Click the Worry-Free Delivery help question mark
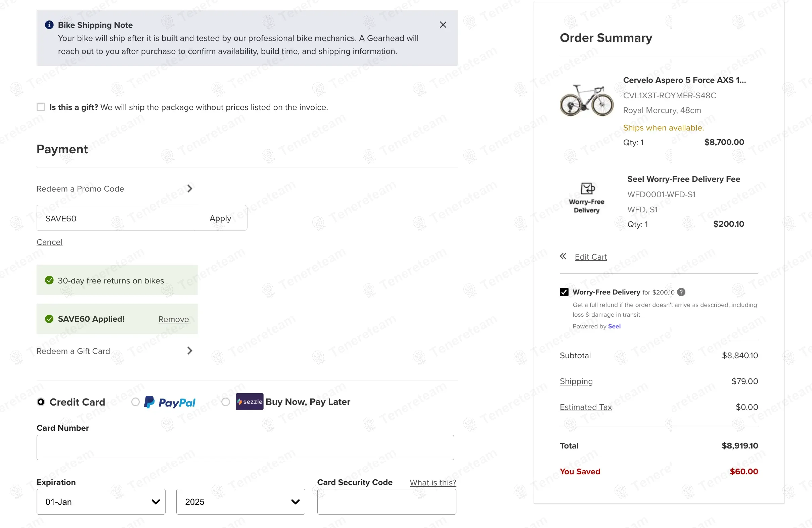Screen dimensions: 812x528 click(x=681, y=292)
